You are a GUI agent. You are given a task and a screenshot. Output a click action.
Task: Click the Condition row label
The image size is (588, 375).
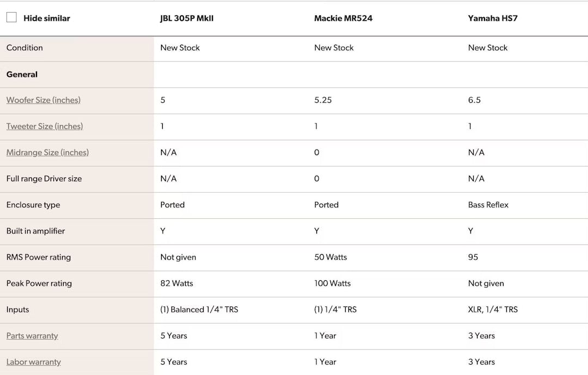(24, 48)
